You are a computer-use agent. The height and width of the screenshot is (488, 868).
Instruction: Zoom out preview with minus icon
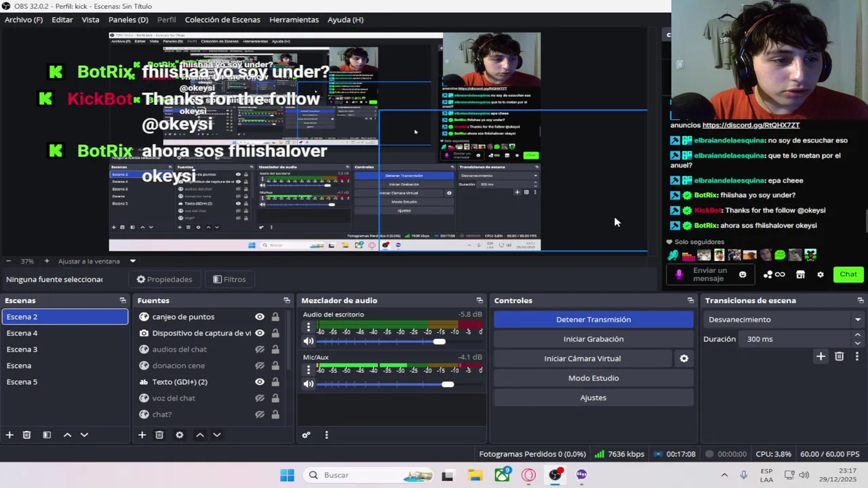pyautogui.click(x=8, y=261)
